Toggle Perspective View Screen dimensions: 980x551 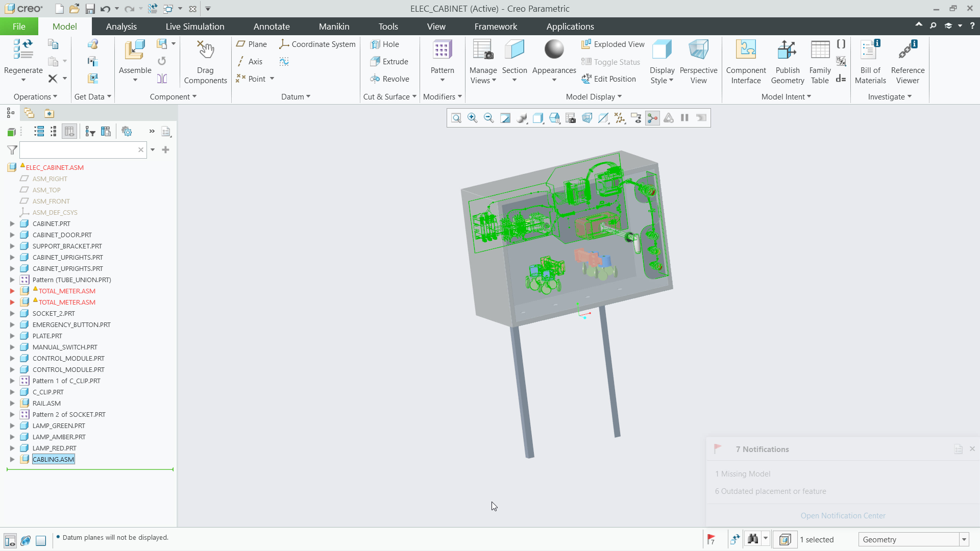point(698,62)
